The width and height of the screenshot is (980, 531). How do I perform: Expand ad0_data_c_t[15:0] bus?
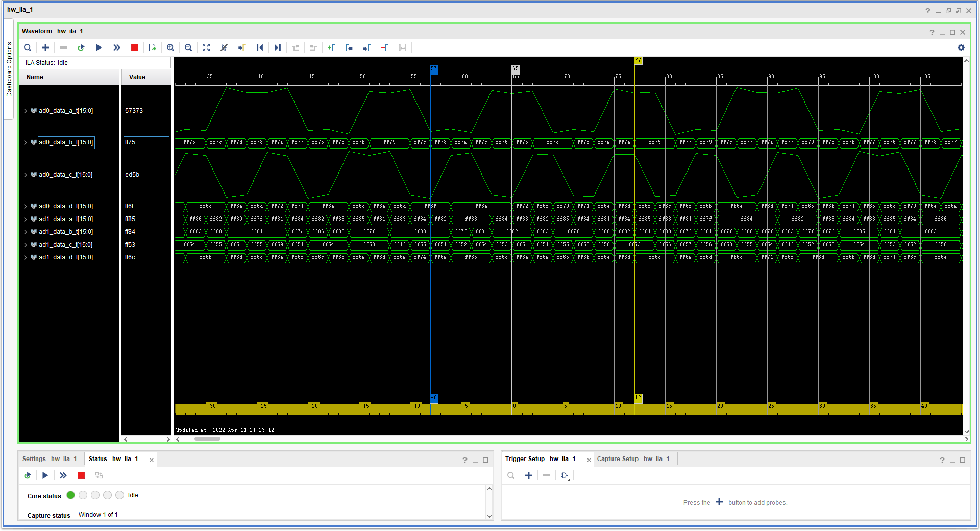[26, 175]
